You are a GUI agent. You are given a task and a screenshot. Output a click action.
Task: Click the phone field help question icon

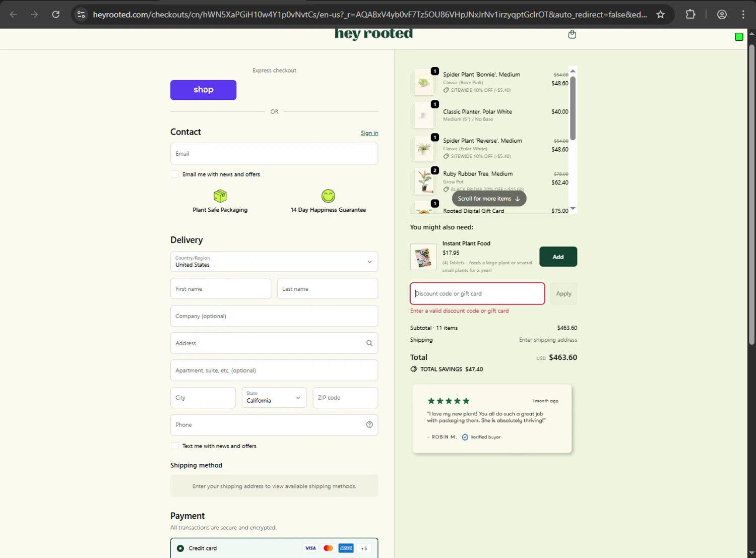(x=369, y=425)
